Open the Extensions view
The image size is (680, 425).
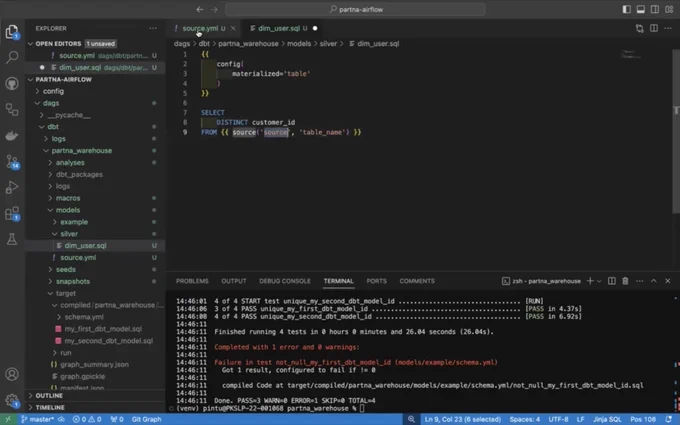coord(12,213)
